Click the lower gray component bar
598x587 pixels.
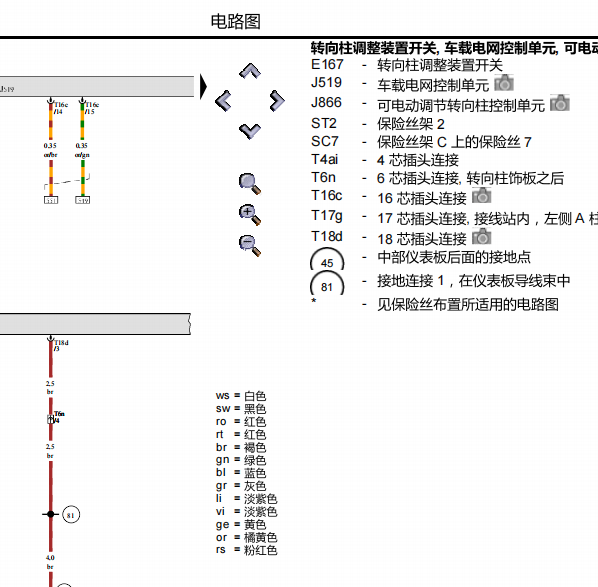tap(95, 324)
